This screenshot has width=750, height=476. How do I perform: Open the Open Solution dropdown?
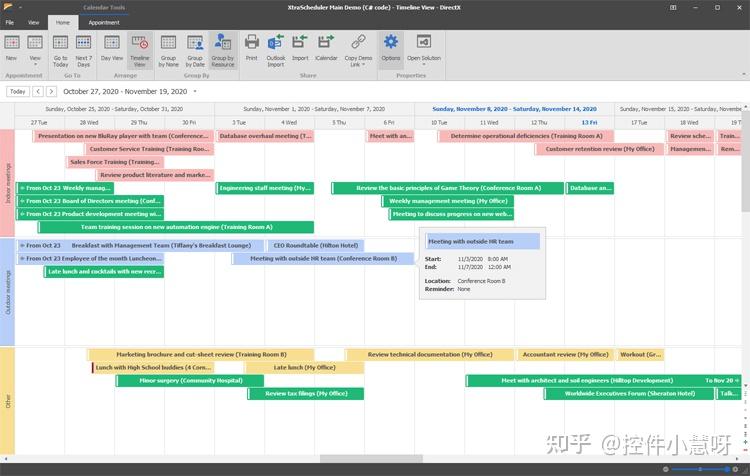click(x=424, y=50)
